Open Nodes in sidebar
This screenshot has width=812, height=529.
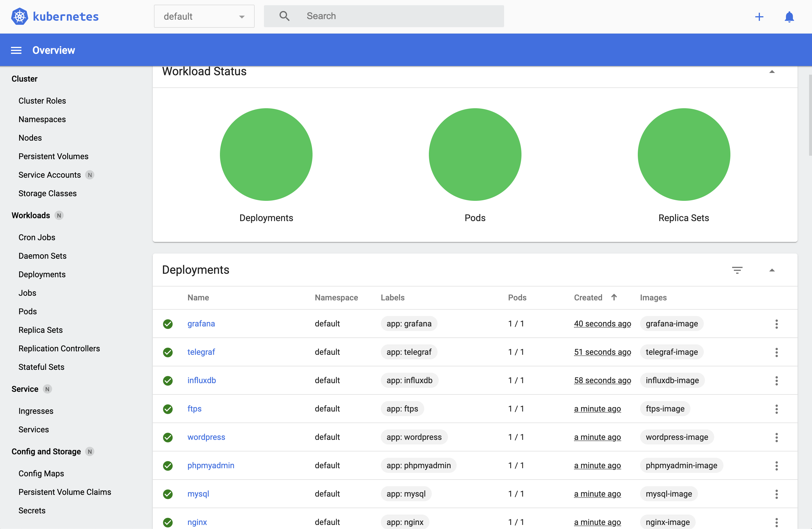coord(30,137)
